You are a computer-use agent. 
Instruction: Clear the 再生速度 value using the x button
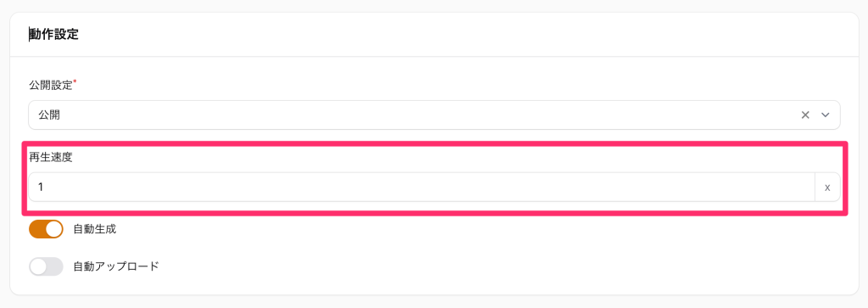point(827,188)
